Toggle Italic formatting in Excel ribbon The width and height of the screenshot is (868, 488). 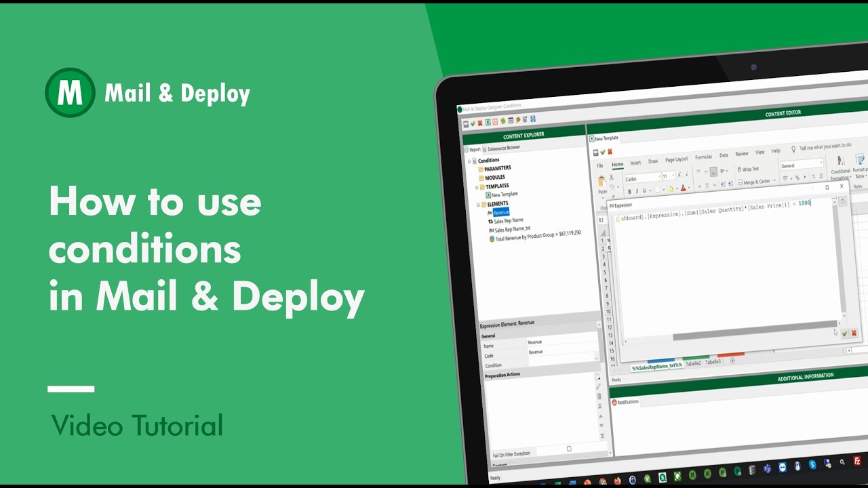(637, 191)
